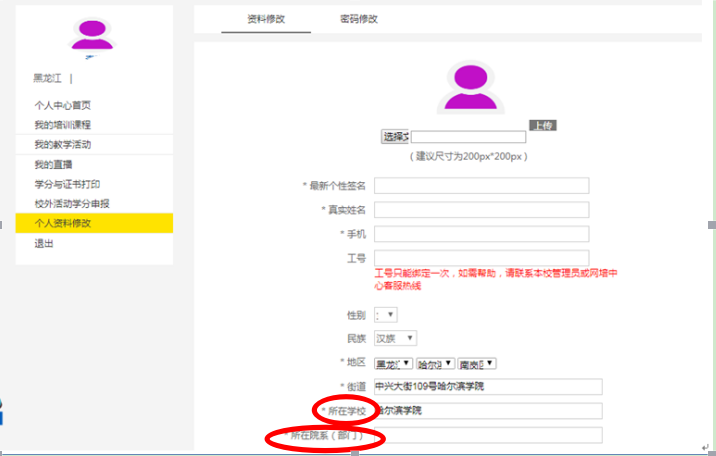This screenshot has height=456, width=716.
Task: Open 我的培训课程 in sidebar
Action: point(62,125)
